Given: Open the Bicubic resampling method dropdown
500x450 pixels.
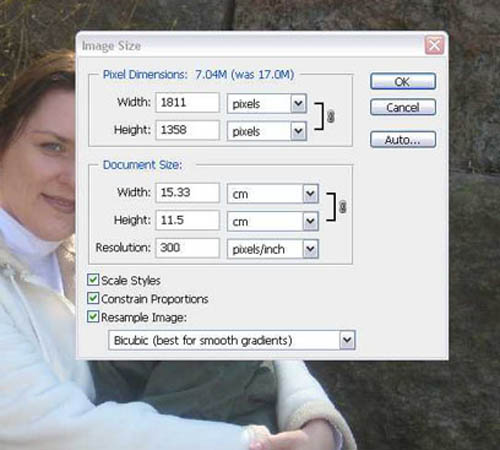Looking at the screenshot, I should pos(232,340).
